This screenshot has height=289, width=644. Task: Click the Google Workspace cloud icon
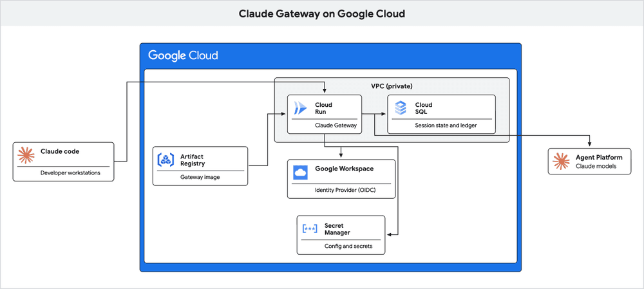(301, 172)
